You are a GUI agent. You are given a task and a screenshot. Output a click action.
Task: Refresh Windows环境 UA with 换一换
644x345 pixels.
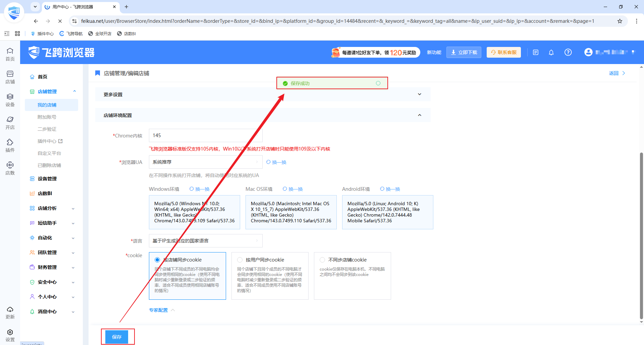click(x=200, y=189)
